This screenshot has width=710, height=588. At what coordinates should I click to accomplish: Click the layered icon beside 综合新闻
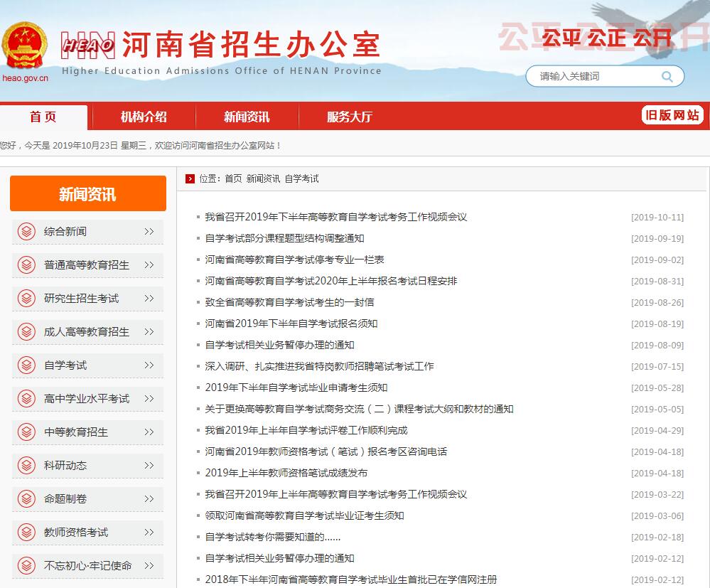pyautogui.click(x=26, y=232)
